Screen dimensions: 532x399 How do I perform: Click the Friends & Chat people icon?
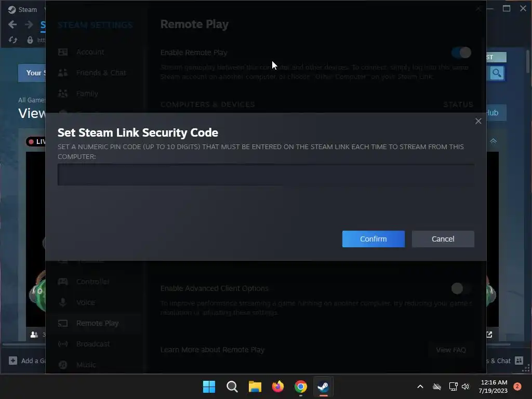click(63, 73)
